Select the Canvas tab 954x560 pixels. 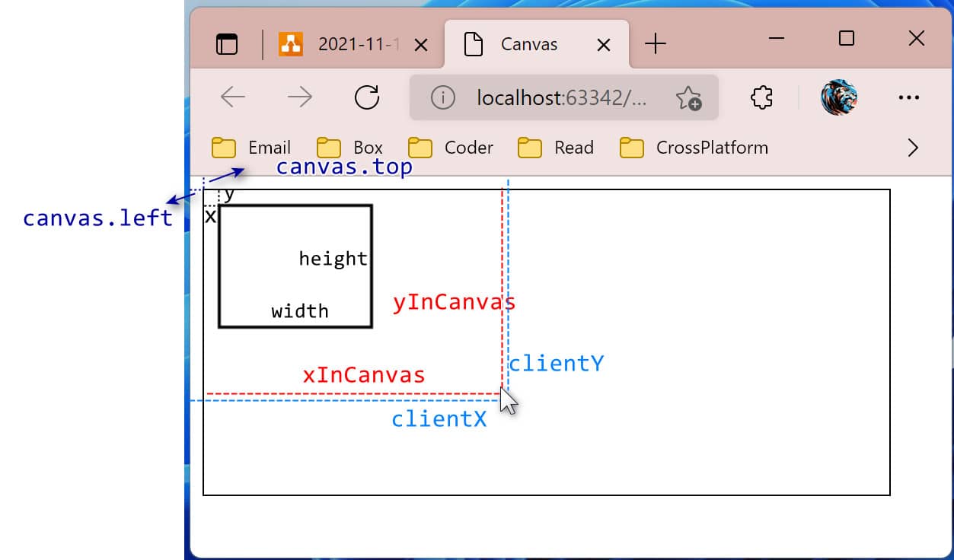coord(538,44)
